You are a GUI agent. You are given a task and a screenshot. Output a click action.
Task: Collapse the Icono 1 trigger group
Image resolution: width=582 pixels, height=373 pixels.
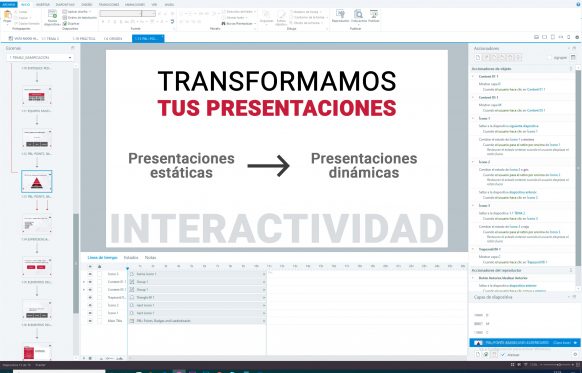[x=473, y=118]
